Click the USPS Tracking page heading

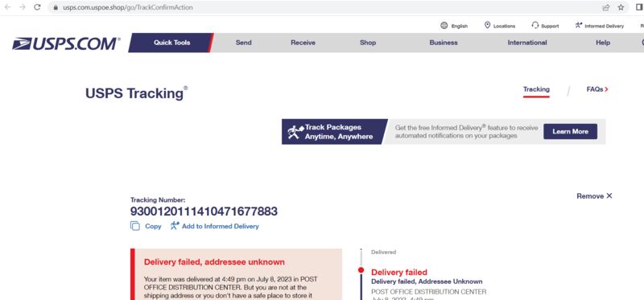pos(136,93)
